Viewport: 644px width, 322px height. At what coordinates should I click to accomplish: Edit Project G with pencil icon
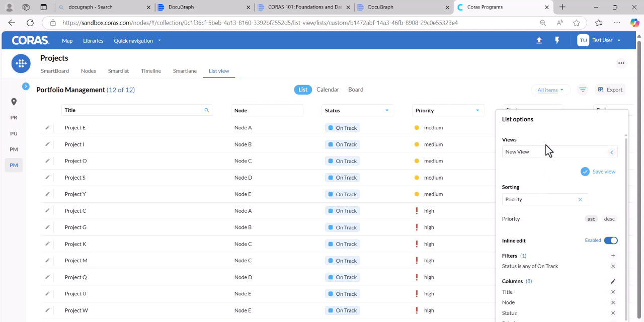click(48, 227)
